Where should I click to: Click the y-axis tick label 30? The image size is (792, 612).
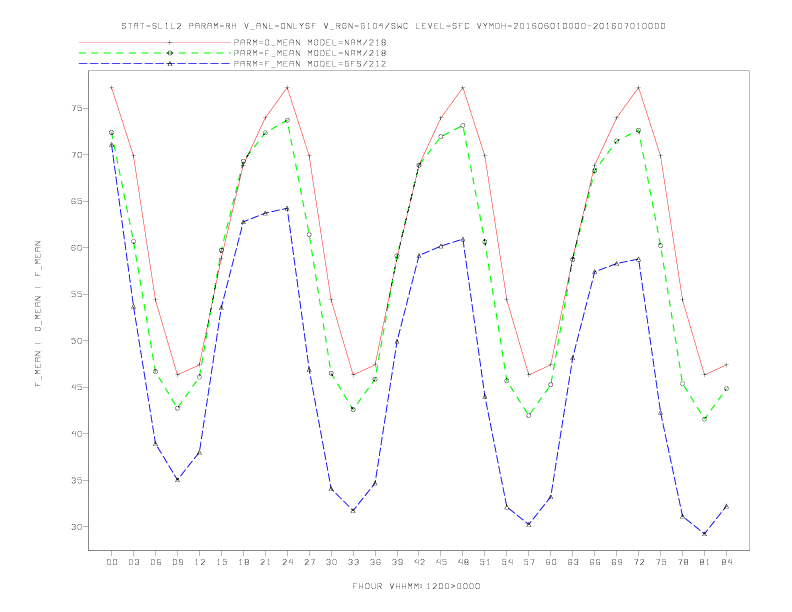point(76,527)
